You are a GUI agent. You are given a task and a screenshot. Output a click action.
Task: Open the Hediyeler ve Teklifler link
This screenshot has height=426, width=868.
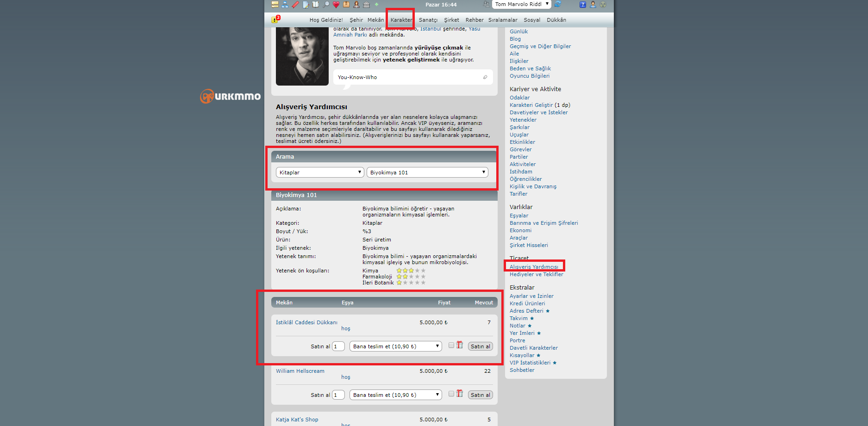pyautogui.click(x=536, y=274)
